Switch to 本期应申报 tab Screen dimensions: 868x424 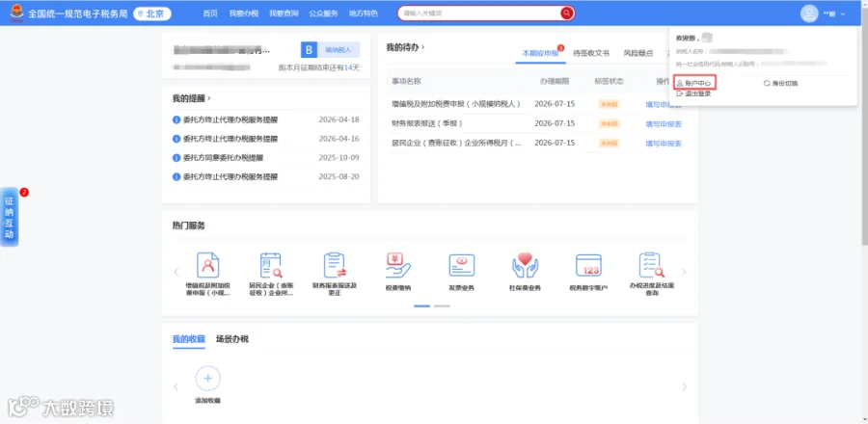[540, 53]
